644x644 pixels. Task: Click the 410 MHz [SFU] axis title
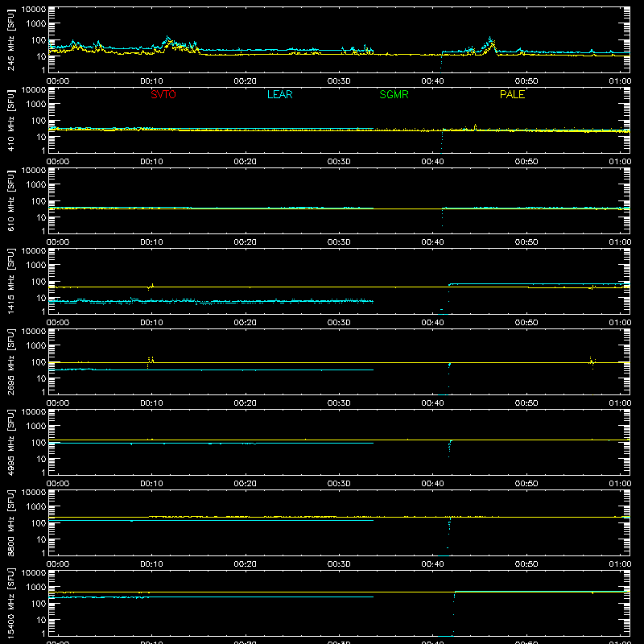(10, 120)
